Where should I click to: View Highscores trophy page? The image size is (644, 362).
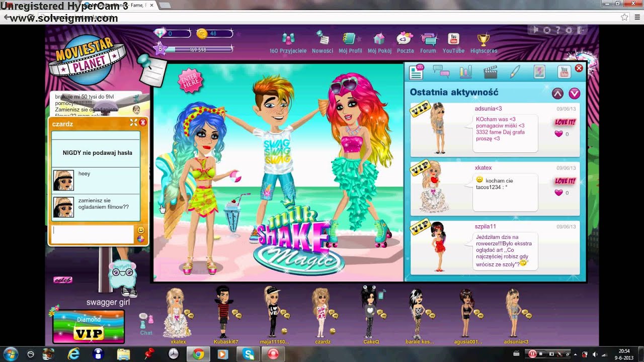click(484, 43)
